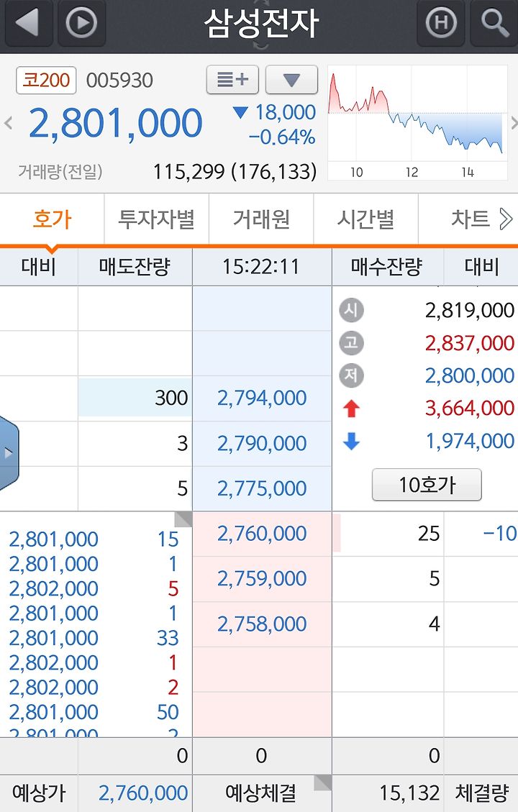The image size is (518, 812).
Task: Tap the low price circle icon 저
Action: pyautogui.click(x=351, y=375)
